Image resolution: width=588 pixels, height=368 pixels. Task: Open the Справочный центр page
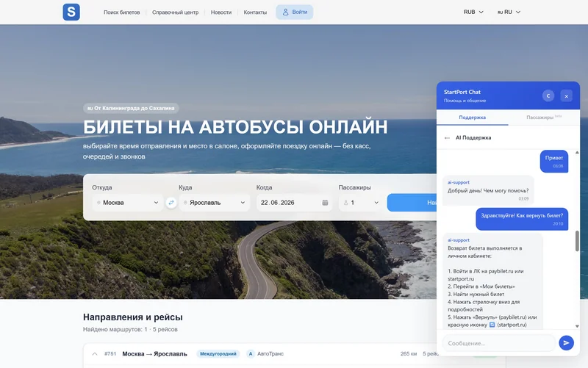[x=175, y=12]
